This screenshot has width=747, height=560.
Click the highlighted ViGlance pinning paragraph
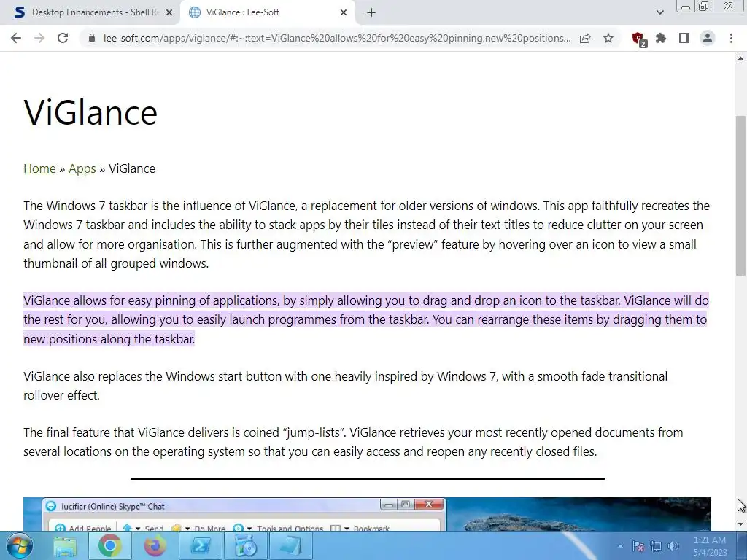tap(366, 319)
